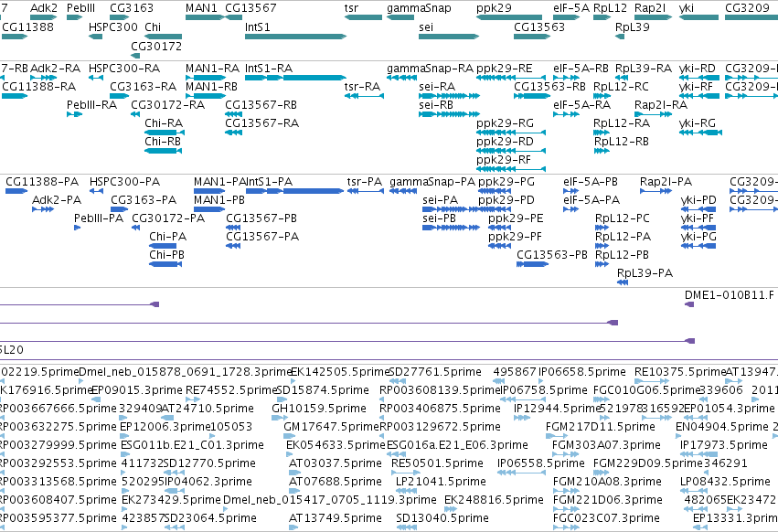
Task: Select the PebIII-RA transcript
Action: tap(74, 114)
